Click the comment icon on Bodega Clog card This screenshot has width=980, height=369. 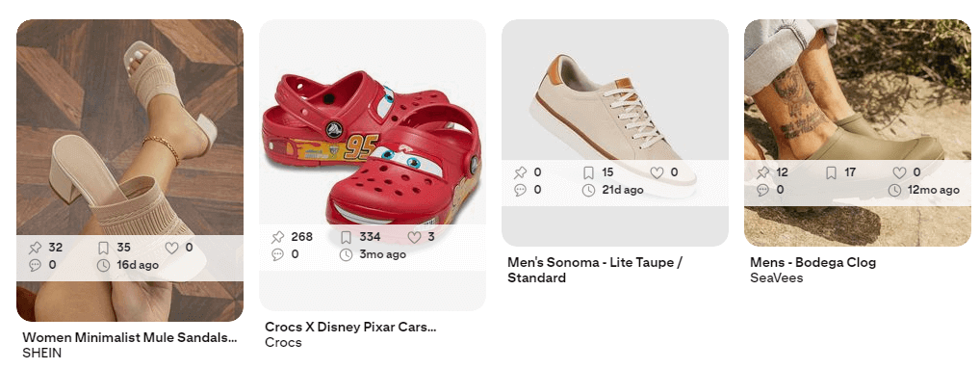762,190
